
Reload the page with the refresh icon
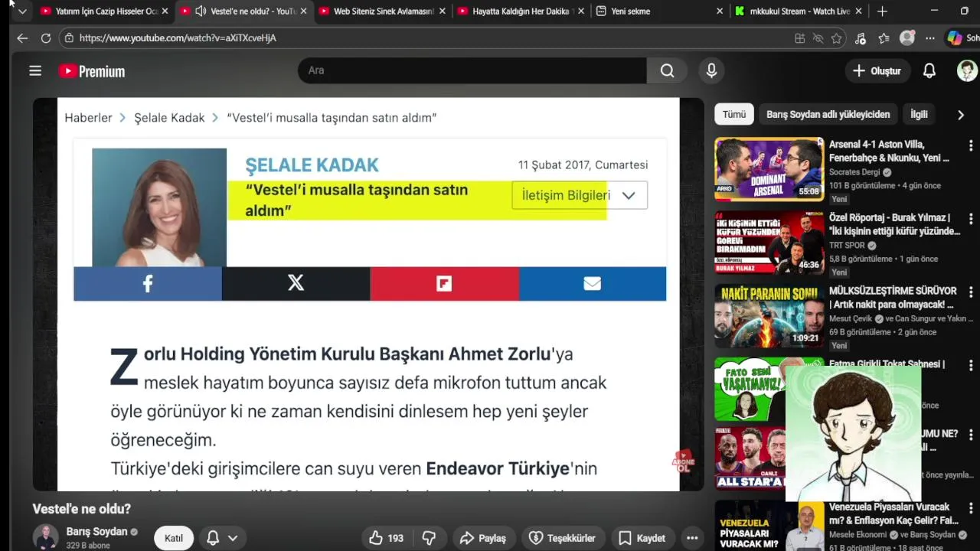click(x=46, y=37)
